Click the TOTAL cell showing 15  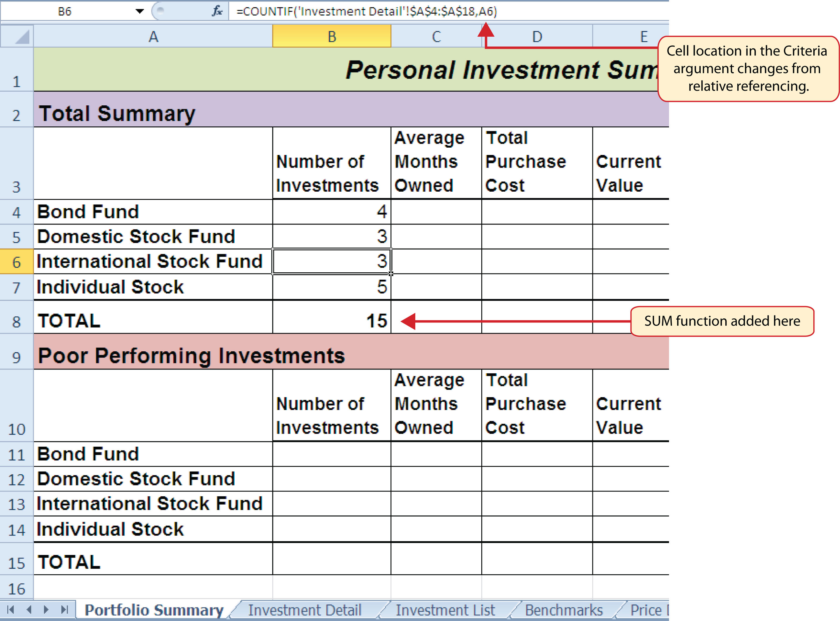pyautogui.click(x=332, y=321)
